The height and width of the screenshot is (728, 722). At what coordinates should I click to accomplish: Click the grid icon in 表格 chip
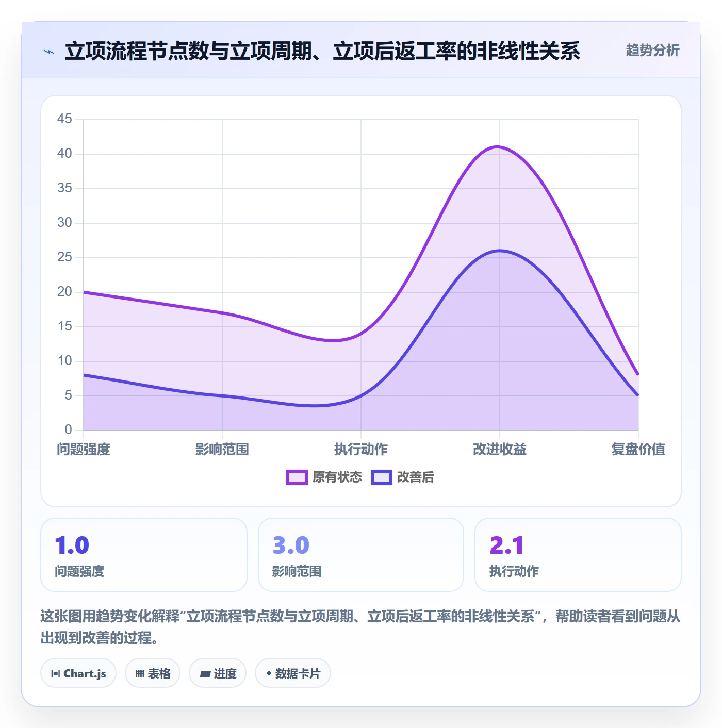click(140, 673)
